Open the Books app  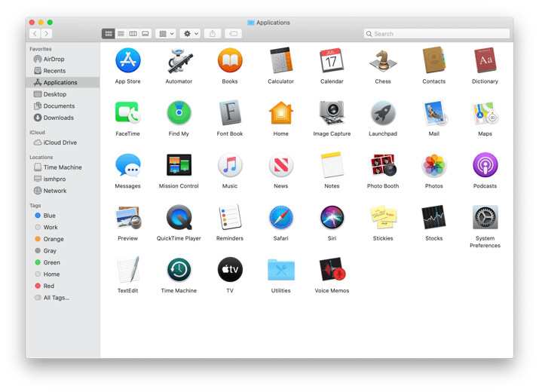(x=230, y=60)
